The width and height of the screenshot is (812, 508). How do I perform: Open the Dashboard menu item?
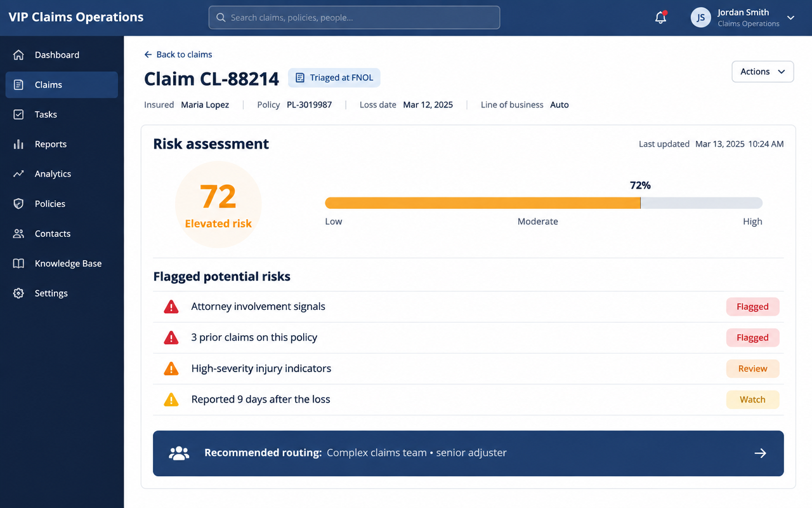click(x=62, y=55)
